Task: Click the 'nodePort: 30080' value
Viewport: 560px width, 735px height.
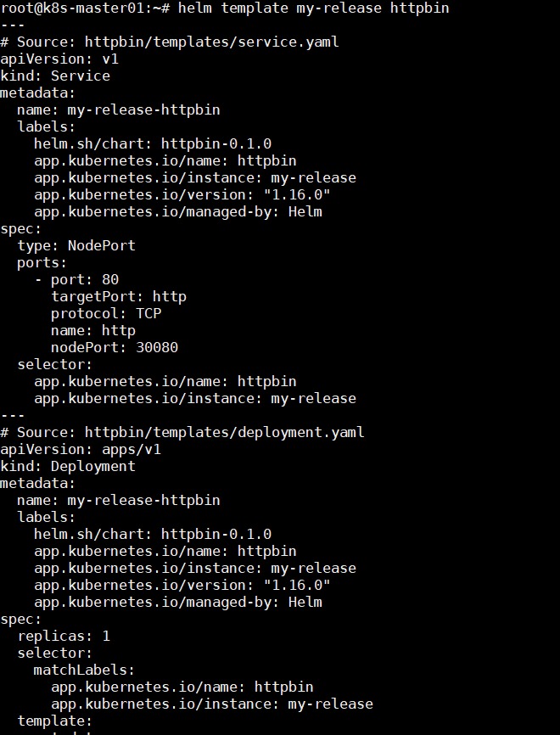Action: coord(115,347)
